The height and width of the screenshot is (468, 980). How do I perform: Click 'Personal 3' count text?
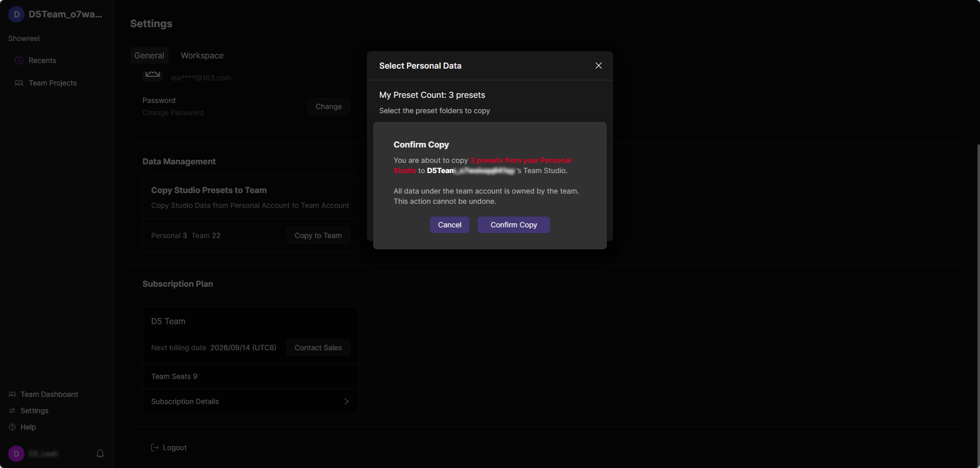pyautogui.click(x=169, y=236)
